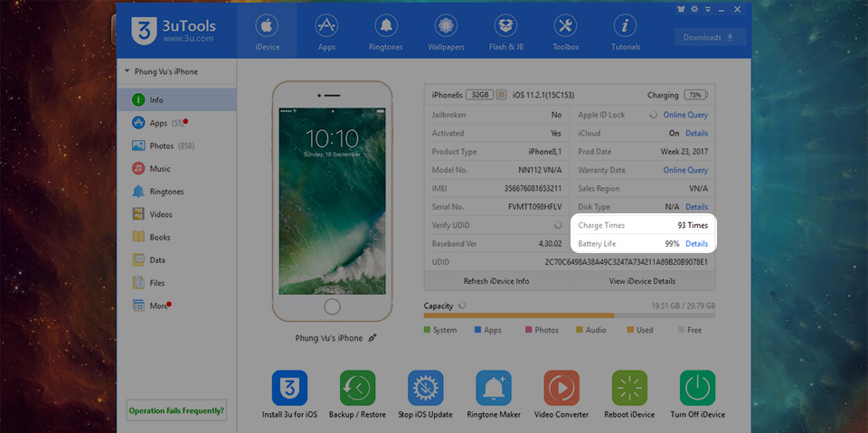Select Books in the sidebar
Screen dimensions: 868x433
click(x=176, y=237)
